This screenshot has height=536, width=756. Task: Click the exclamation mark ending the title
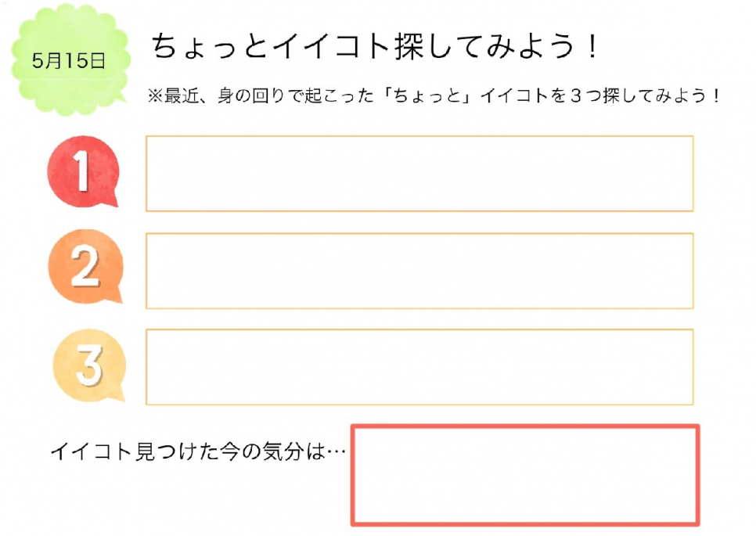[x=592, y=46]
